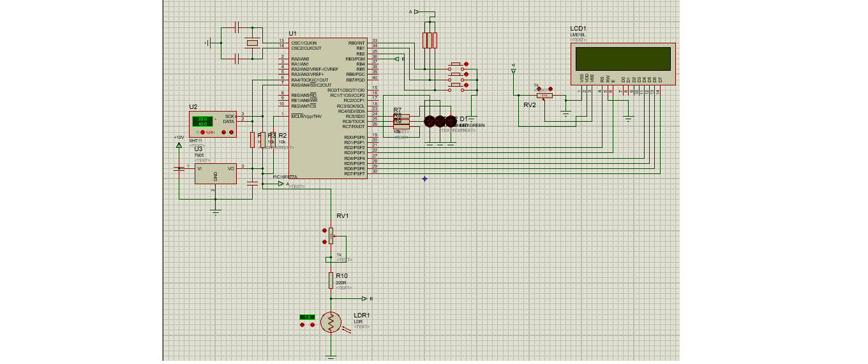This screenshot has height=364, width=868.
Task: Click the MCLR/Vpp/THV pin label
Action: 306,117
